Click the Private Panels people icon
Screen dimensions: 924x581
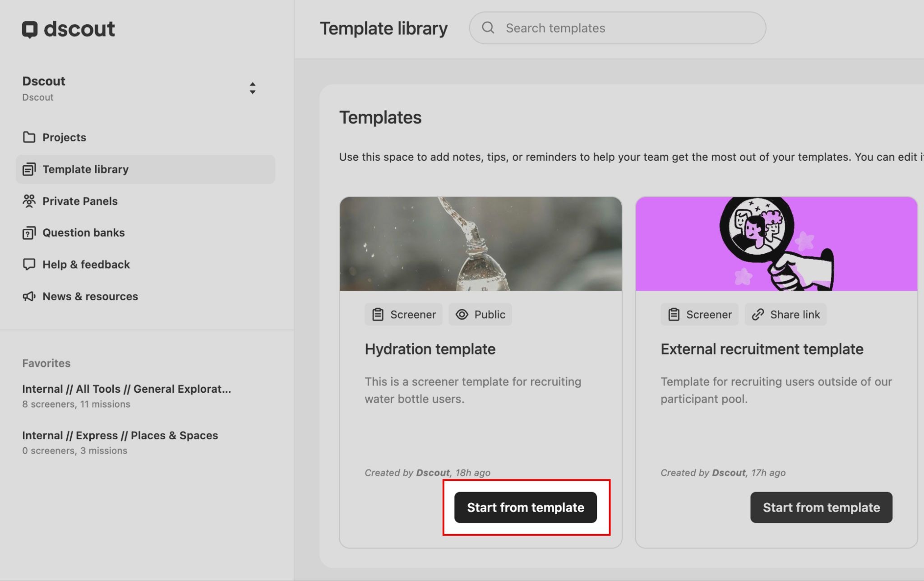pos(29,201)
